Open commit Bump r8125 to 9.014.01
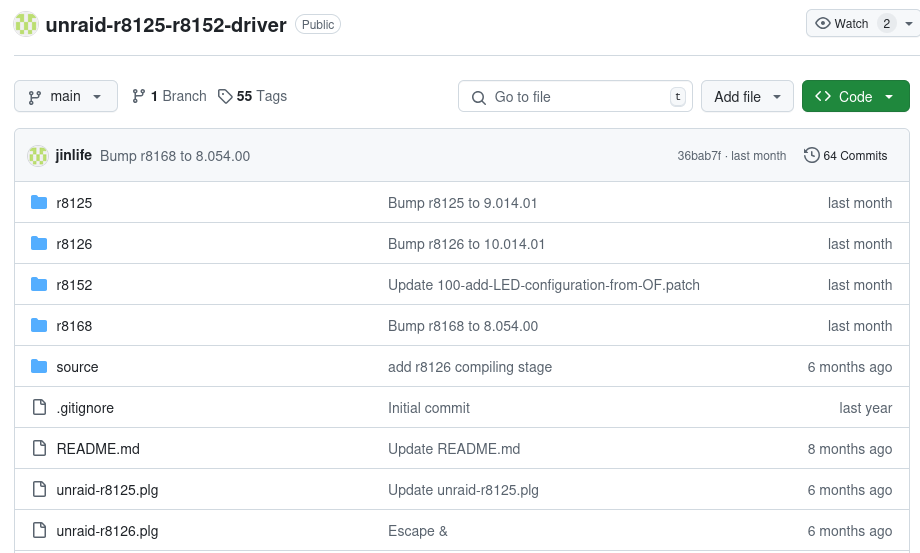The height and width of the screenshot is (553, 920). coord(462,203)
